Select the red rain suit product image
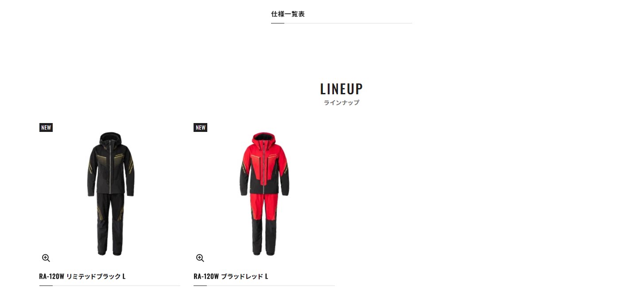Viewport: 644px width, 301px height. pos(264,193)
